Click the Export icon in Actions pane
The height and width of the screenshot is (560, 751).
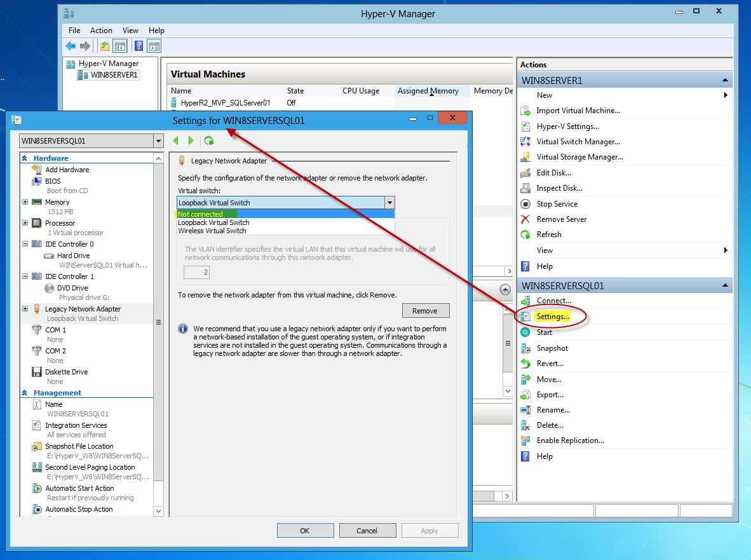[525, 395]
